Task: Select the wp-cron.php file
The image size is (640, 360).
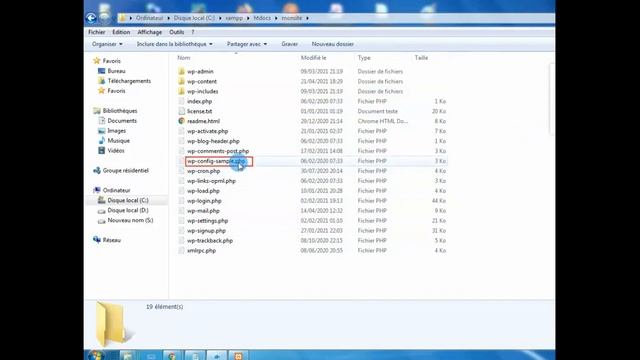Action: point(203,171)
